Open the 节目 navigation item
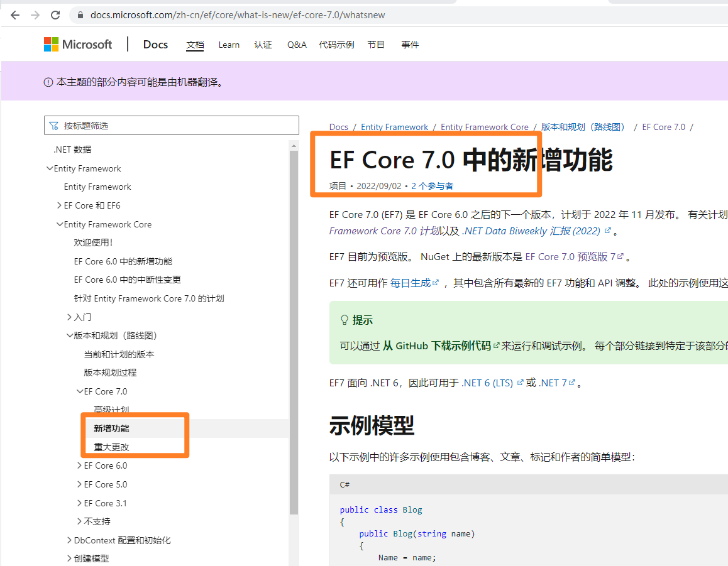 376,45
